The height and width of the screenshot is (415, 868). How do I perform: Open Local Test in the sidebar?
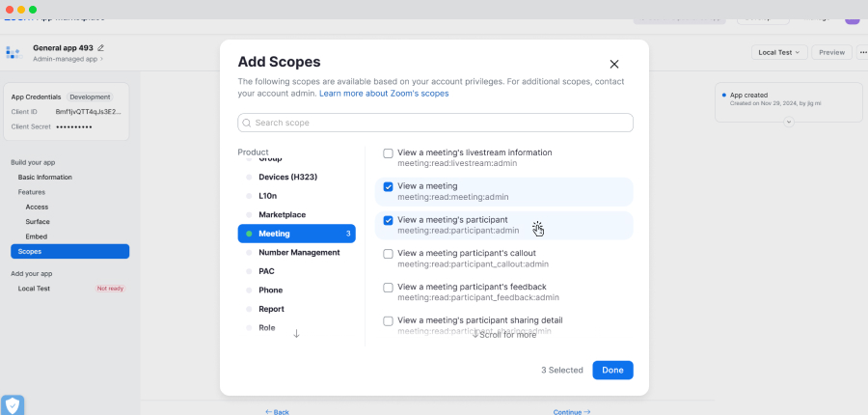[x=34, y=289]
